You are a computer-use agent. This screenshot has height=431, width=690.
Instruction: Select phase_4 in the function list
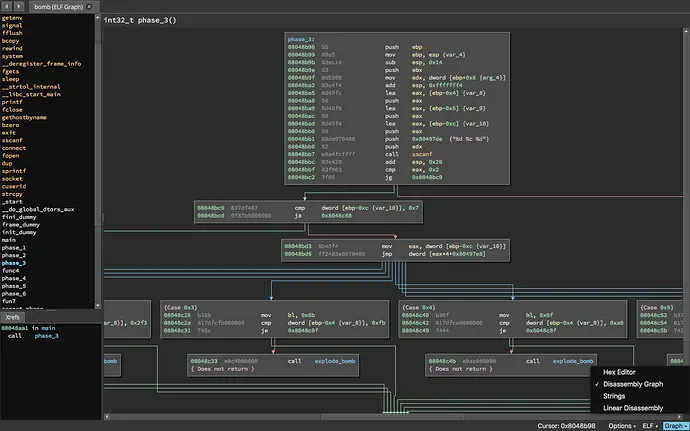pos(14,278)
